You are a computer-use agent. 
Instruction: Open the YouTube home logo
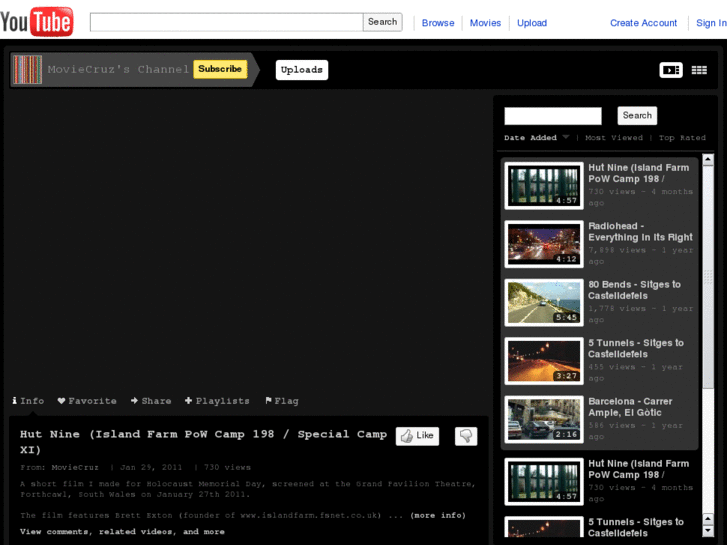(37, 21)
